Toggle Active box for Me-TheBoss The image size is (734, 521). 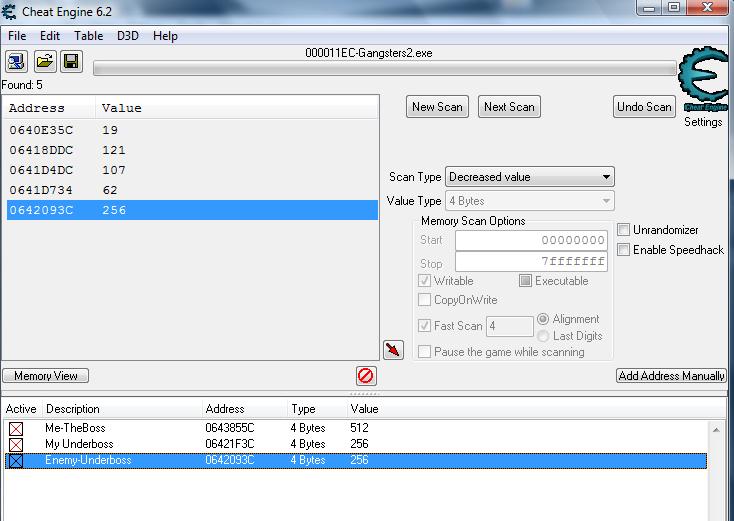coord(16,428)
